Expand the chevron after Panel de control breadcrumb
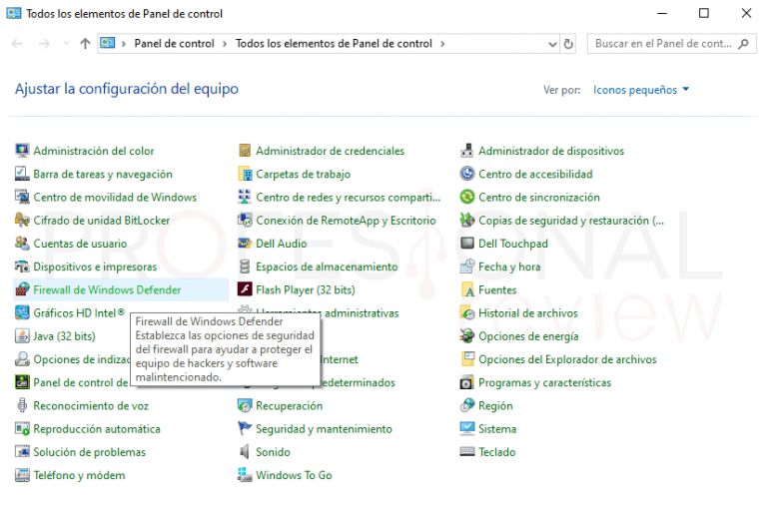 tap(225, 44)
